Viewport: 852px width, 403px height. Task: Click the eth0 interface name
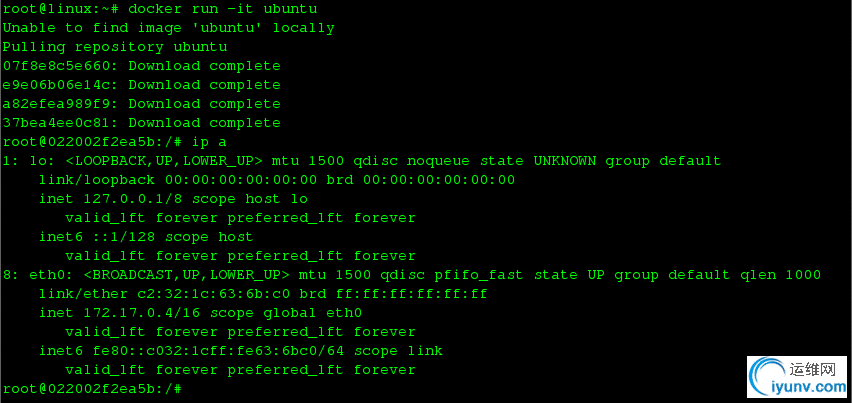pyautogui.click(x=47, y=275)
